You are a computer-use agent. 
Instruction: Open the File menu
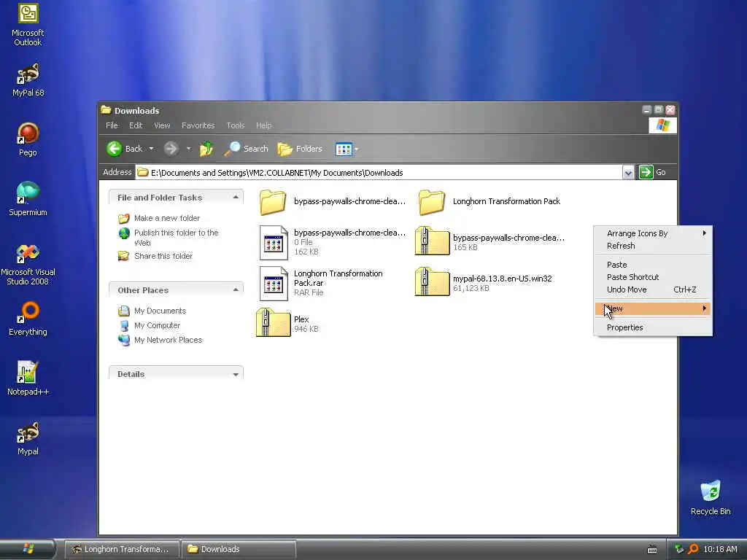[x=112, y=125]
